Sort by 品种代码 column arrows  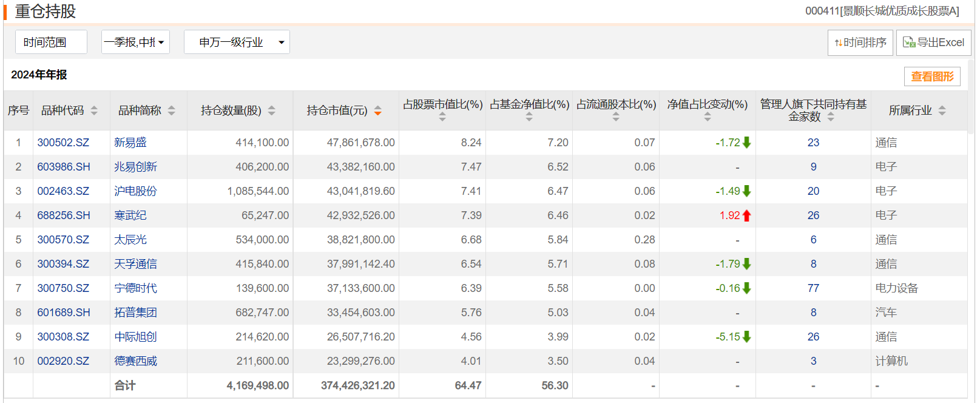(94, 110)
